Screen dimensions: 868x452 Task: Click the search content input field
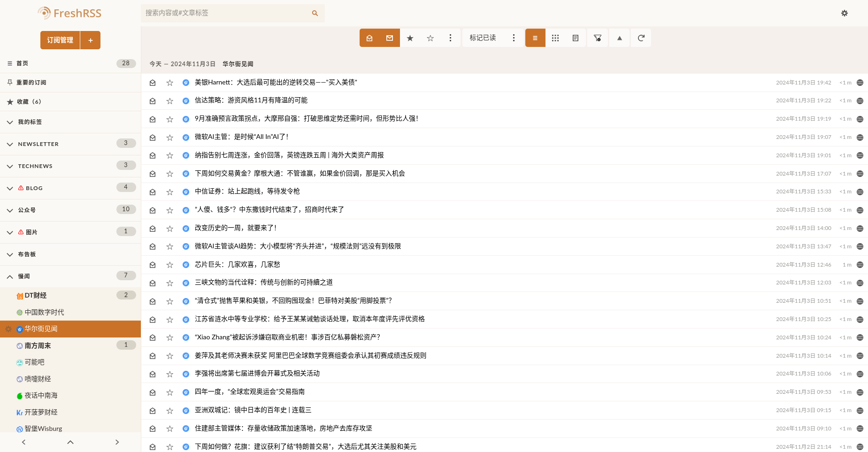225,13
